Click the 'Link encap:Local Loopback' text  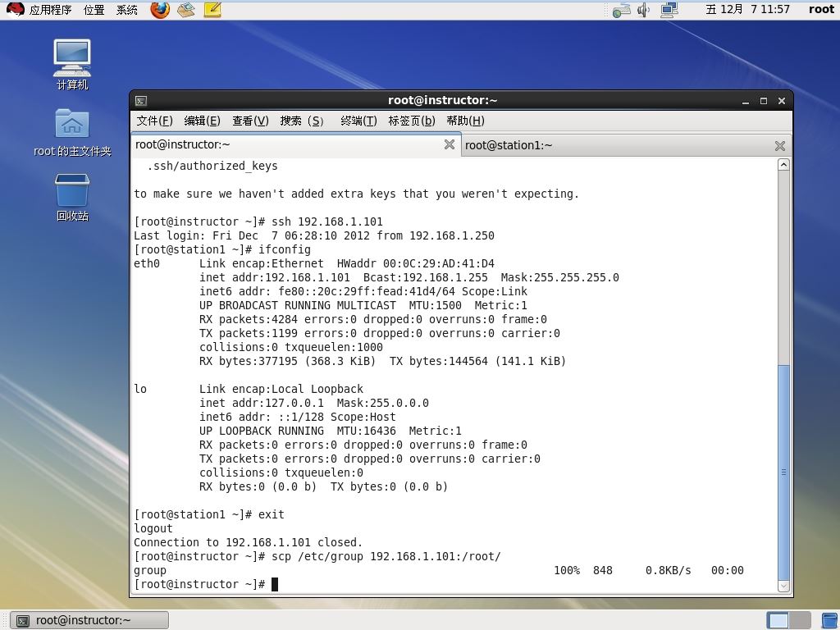[281, 389]
